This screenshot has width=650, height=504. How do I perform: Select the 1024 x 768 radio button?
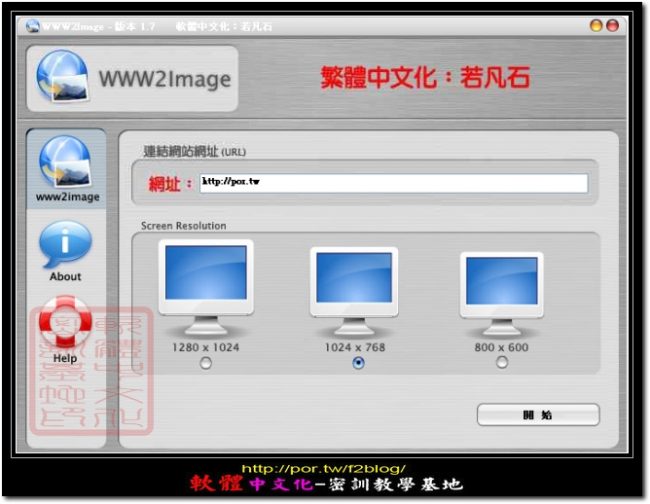tap(358, 364)
